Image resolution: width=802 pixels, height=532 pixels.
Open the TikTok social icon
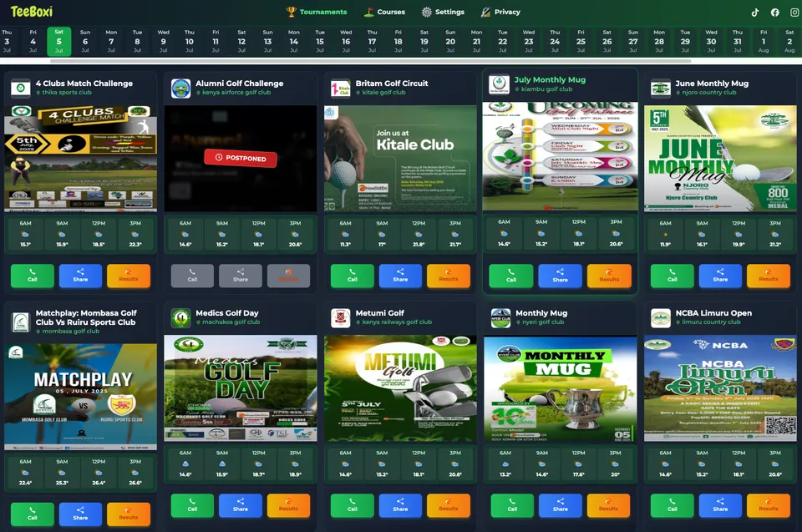coord(755,13)
